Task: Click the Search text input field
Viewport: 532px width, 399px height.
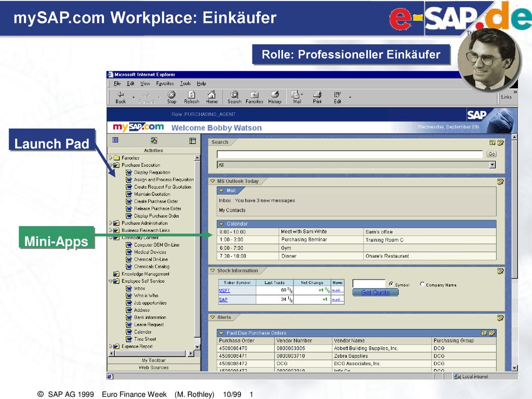Action: pyautogui.click(x=350, y=154)
